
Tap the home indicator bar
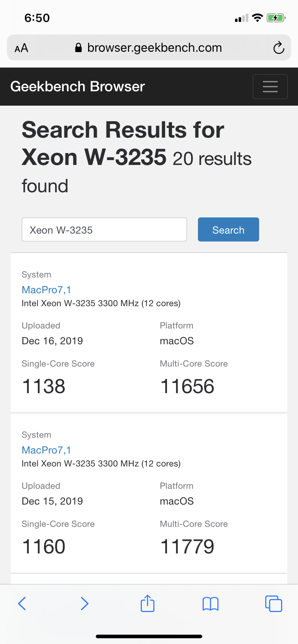[149, 636]
